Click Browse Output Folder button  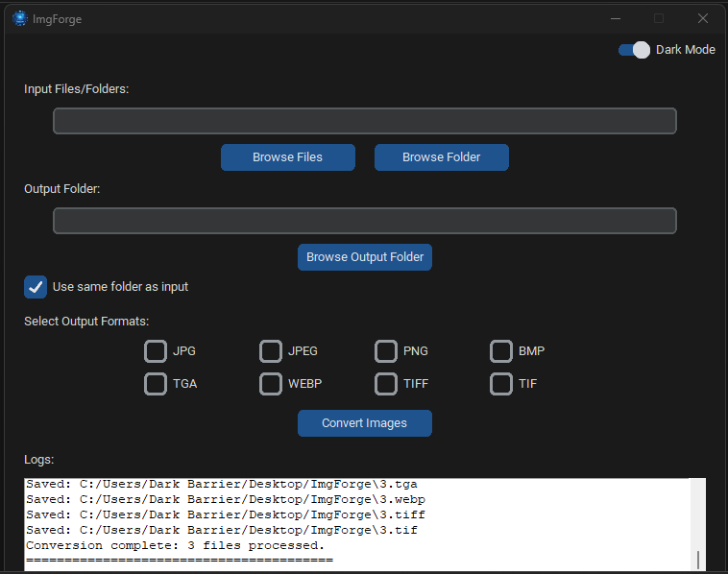pyautogui.click(x=364, y=257)
